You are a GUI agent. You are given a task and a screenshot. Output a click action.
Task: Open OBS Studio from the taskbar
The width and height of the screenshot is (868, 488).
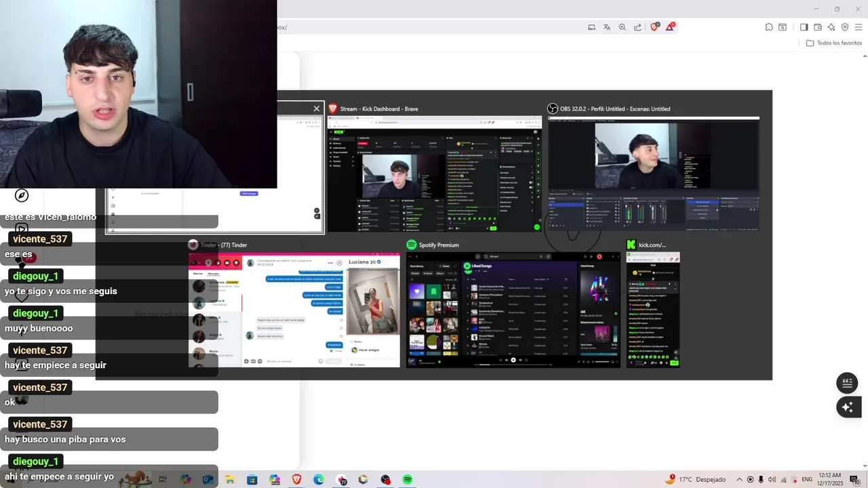click(x=385, y=480)
